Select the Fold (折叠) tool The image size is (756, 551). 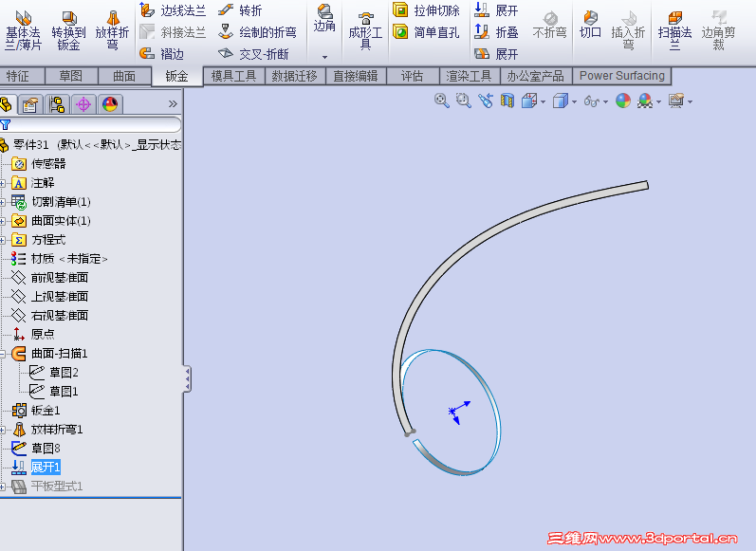496,32
